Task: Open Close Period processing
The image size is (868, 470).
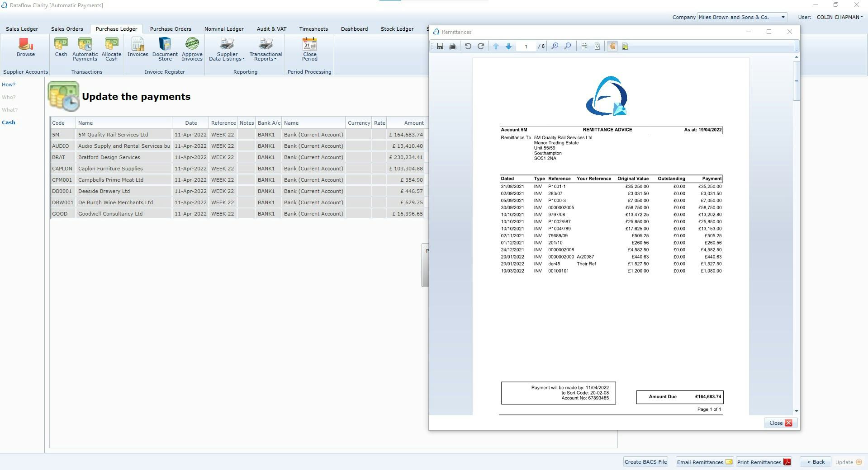Action: 310,49
